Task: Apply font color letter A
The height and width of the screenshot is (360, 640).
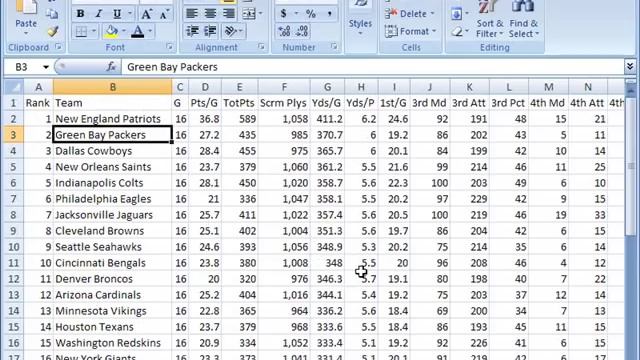Action: [138, 31]
